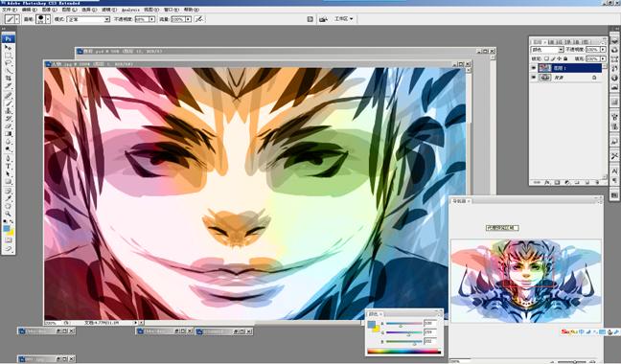Click foreground swatch in Color panel

pos(372,325)
